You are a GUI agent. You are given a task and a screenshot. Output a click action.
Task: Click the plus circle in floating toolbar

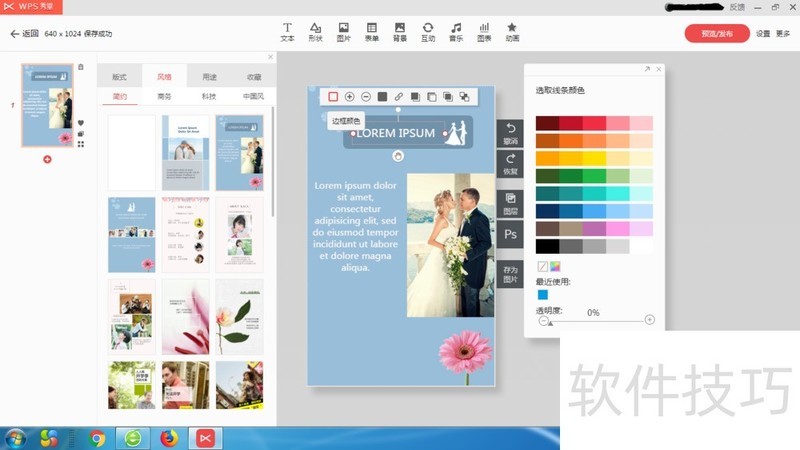(x=349, y=96)
